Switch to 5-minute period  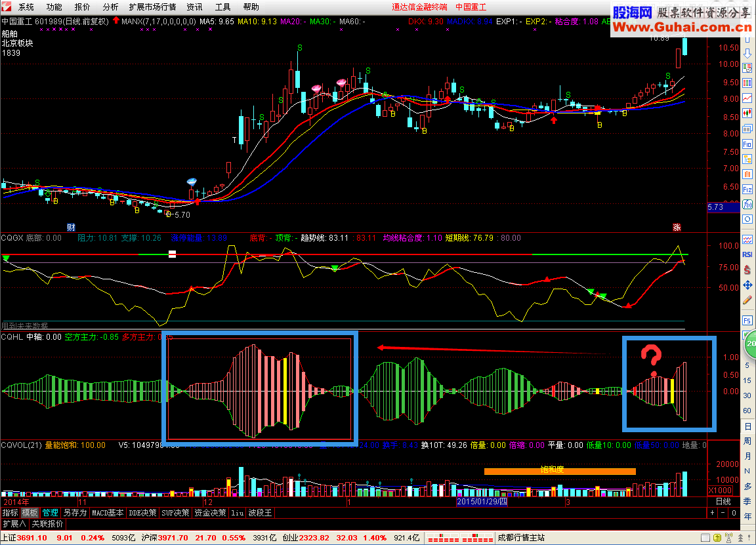point(747,365)
